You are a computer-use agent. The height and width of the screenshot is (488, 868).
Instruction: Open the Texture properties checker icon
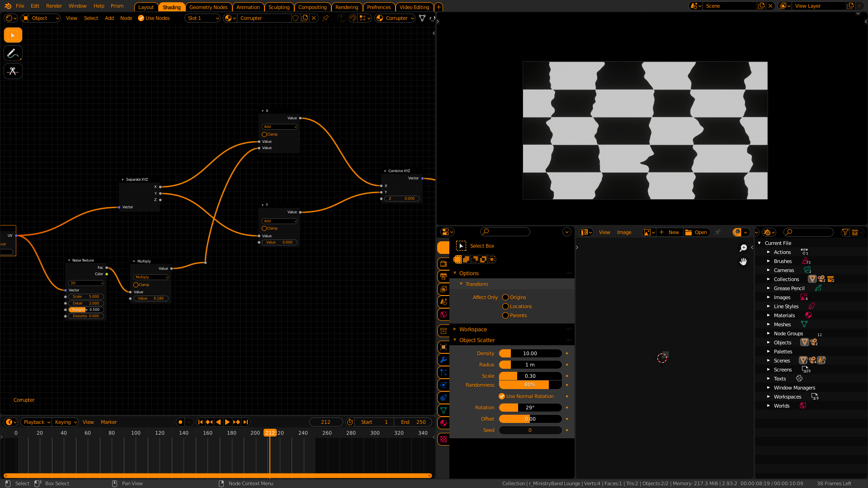443,439
